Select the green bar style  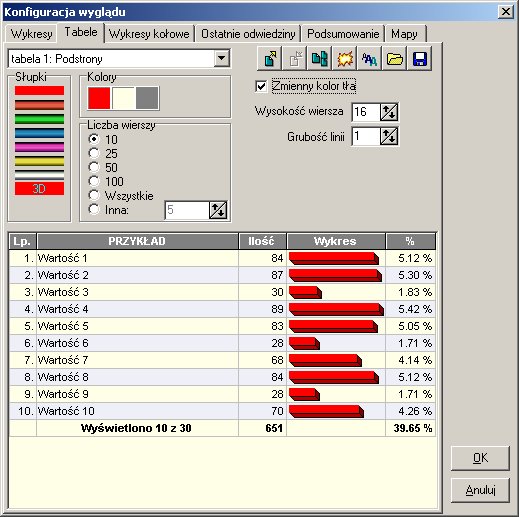pyautogui.click(x=39, y=119)
